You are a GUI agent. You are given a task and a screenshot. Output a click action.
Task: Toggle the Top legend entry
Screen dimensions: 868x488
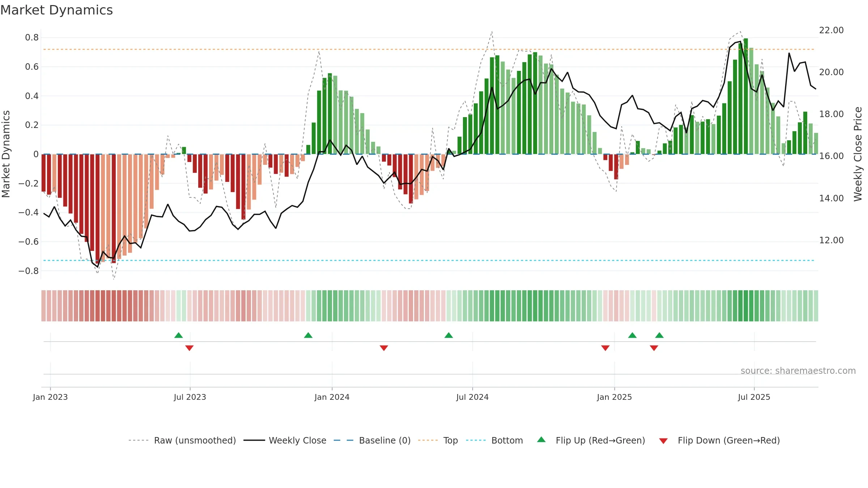point(438,440)
